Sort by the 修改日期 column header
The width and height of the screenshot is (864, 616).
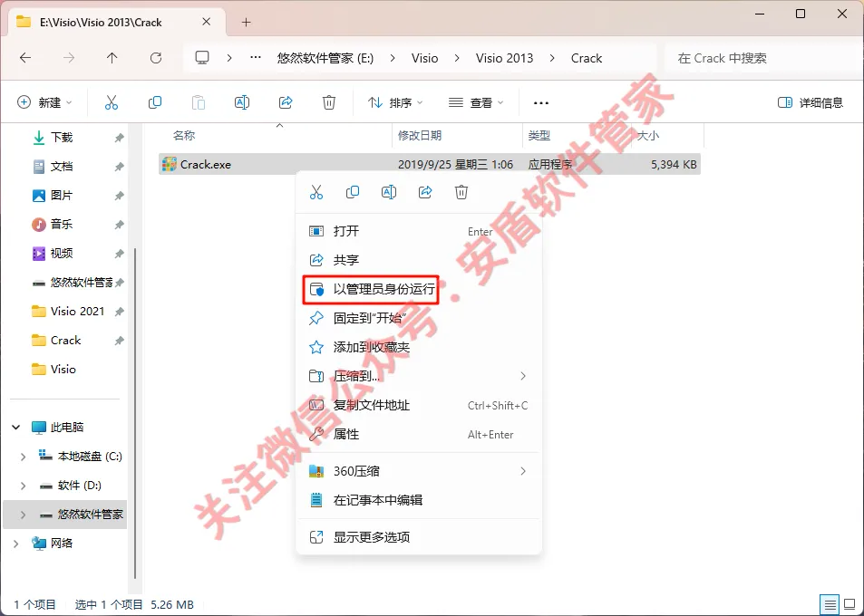click(420, 135)
